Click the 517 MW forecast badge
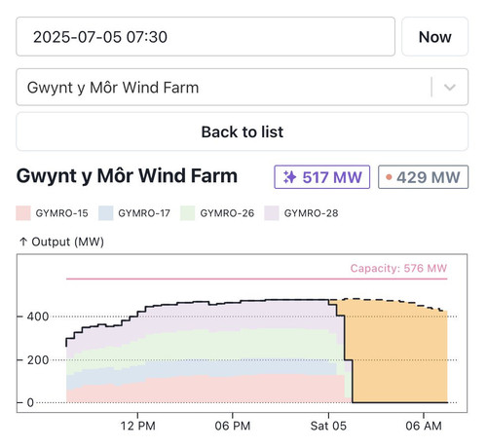 (x=322, y=177)
